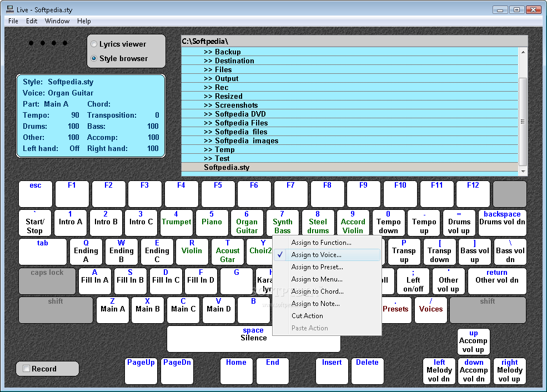Screen dimensions: 547x392
Task: Select the Trumpet voice key
Action: pyautogui.click(x=177, y=223)
